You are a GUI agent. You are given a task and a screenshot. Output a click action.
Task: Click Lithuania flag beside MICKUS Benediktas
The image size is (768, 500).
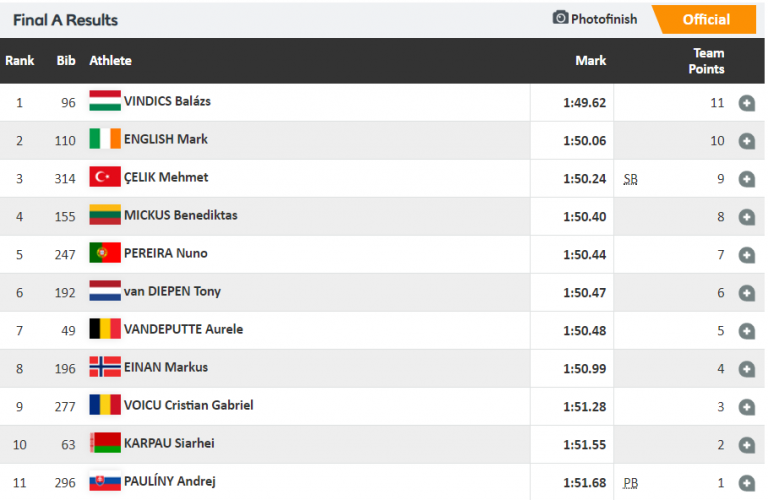(x=105, y=215)
